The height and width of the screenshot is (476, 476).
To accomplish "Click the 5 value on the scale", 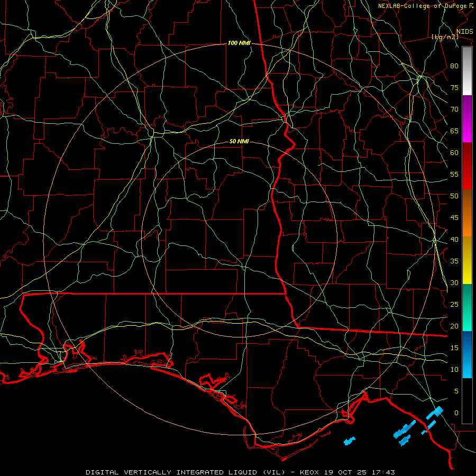I will [x=456, y=391].
